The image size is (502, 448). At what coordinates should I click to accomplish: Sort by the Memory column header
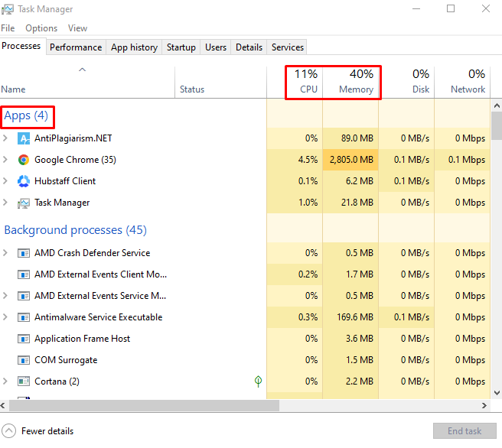tap(350, 82)
